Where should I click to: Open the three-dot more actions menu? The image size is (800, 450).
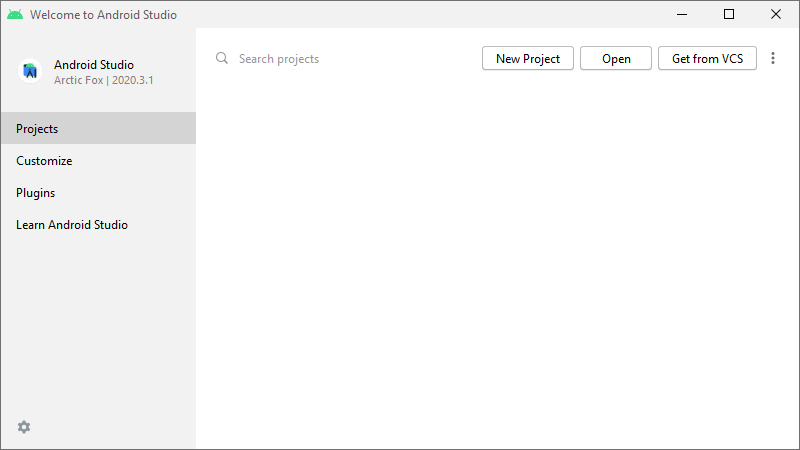773,59
